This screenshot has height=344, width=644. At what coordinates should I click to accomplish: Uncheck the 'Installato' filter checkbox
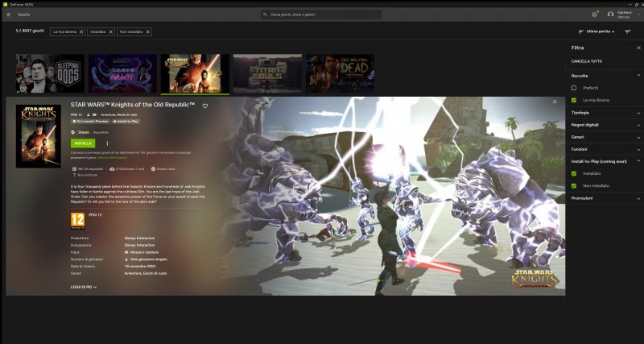click(574, 173)
